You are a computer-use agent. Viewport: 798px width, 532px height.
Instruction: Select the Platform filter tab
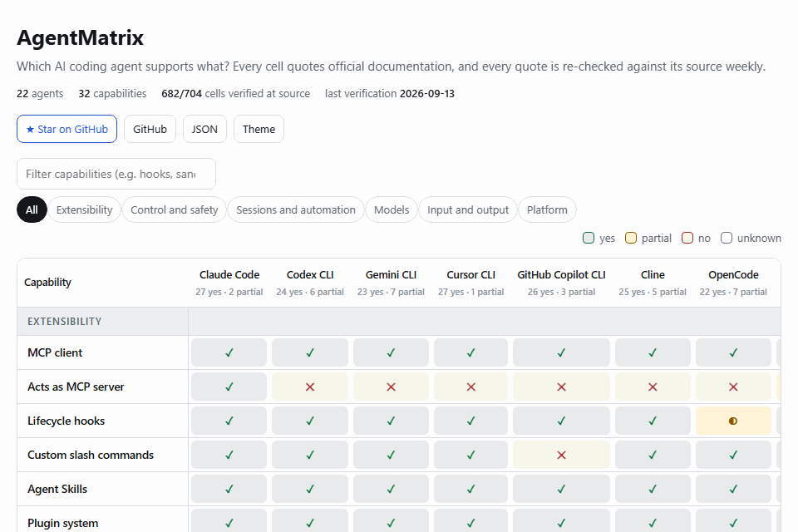[547, 209]
